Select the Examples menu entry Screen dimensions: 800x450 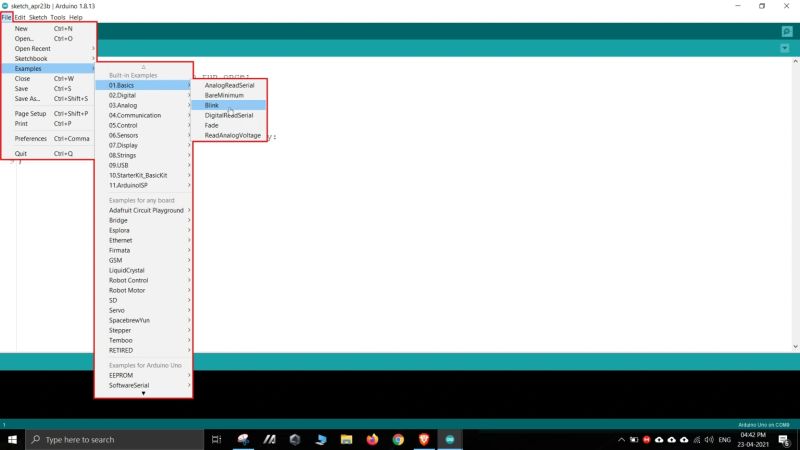pos(48,68)
